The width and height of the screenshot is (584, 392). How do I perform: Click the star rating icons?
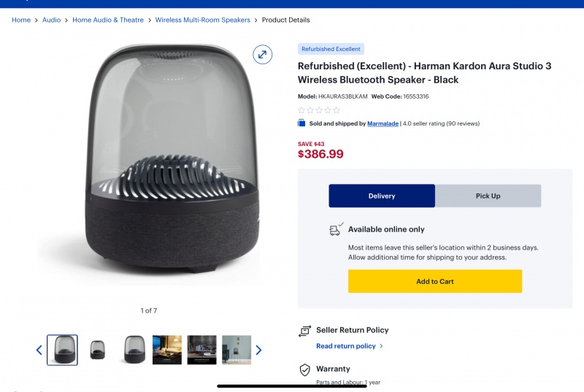pyautogui.click(x=319, y=110)
